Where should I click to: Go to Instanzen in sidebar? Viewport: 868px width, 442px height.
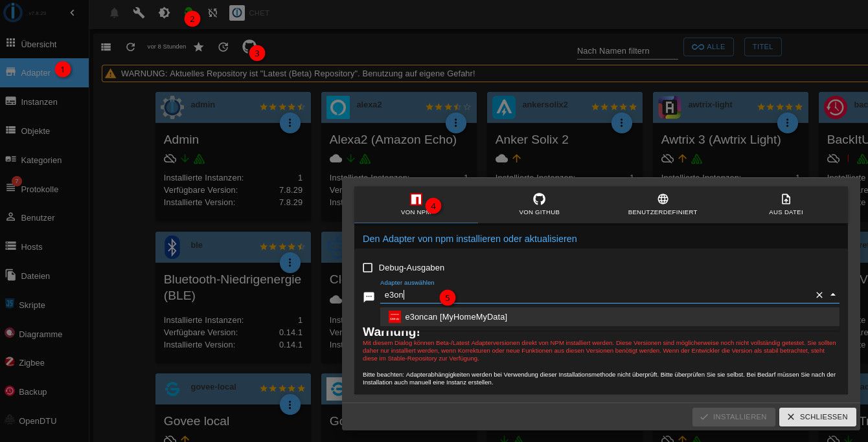[x=44, y=102]
